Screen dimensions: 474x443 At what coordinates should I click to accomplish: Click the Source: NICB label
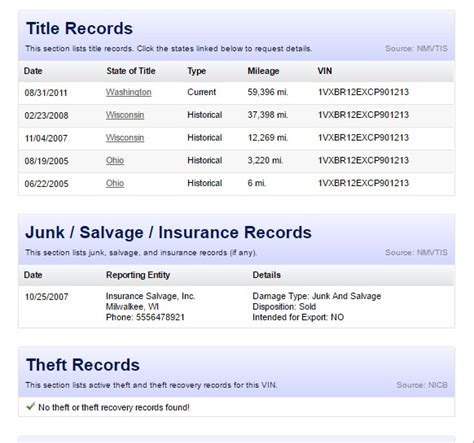[422, 385]
